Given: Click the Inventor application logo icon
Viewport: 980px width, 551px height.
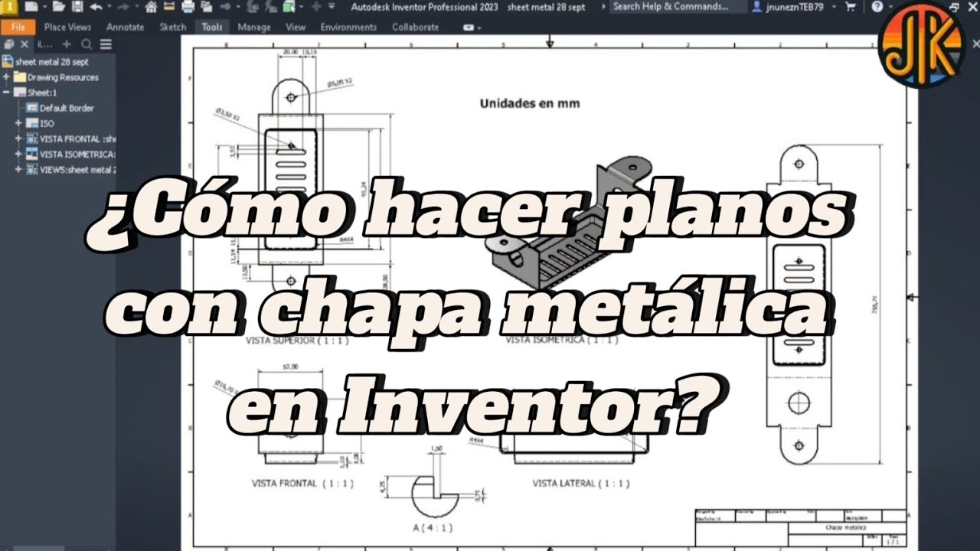Looking at the screenshot, I should click(x=8, y=7).
